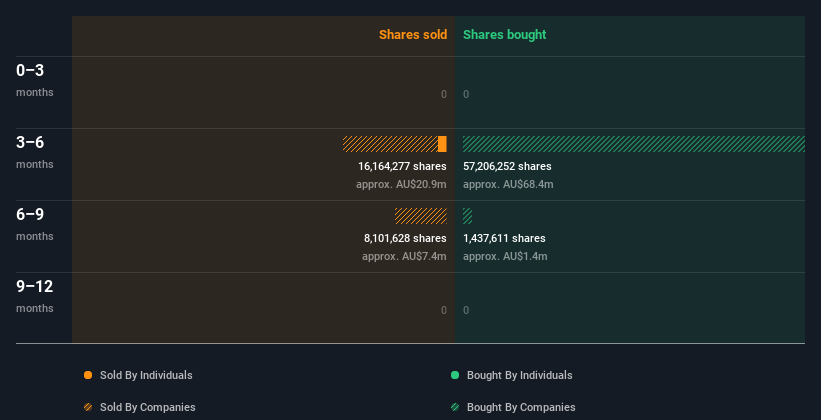Click the shares sold 0 in the 0–3 months row

coord(444,94)
